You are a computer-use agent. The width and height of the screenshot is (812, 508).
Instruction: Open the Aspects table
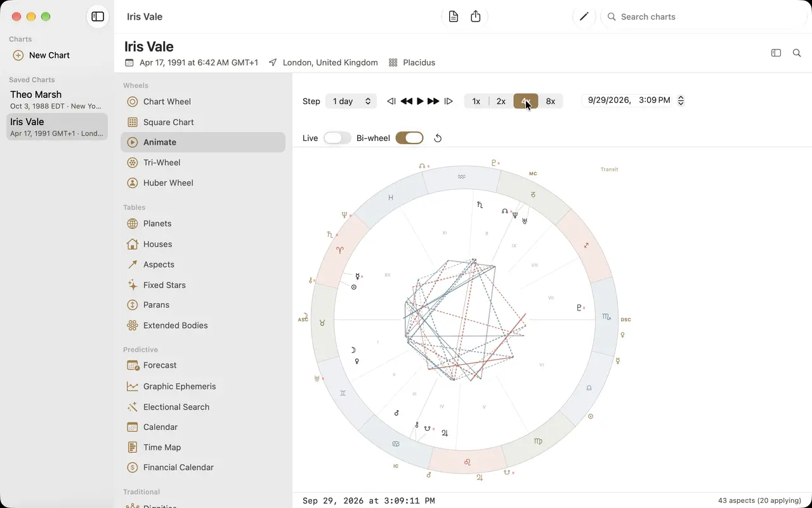point(203,264)
